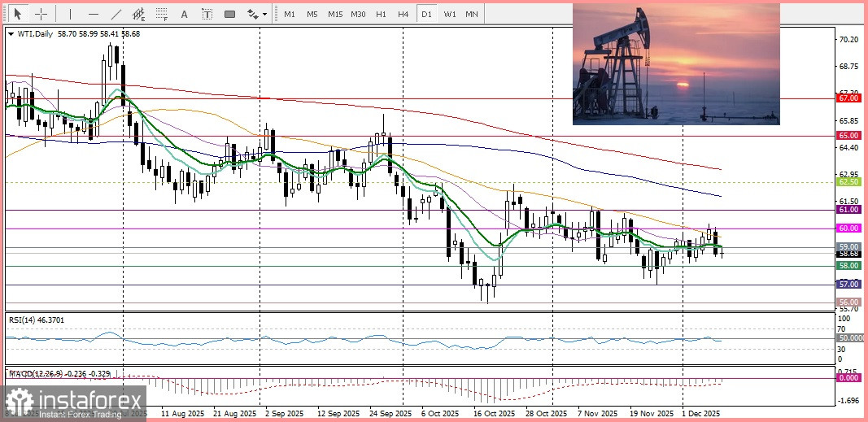The image size is (868, 422).
Task: Change chart to H4 timeframe
Action: (403, 14)
